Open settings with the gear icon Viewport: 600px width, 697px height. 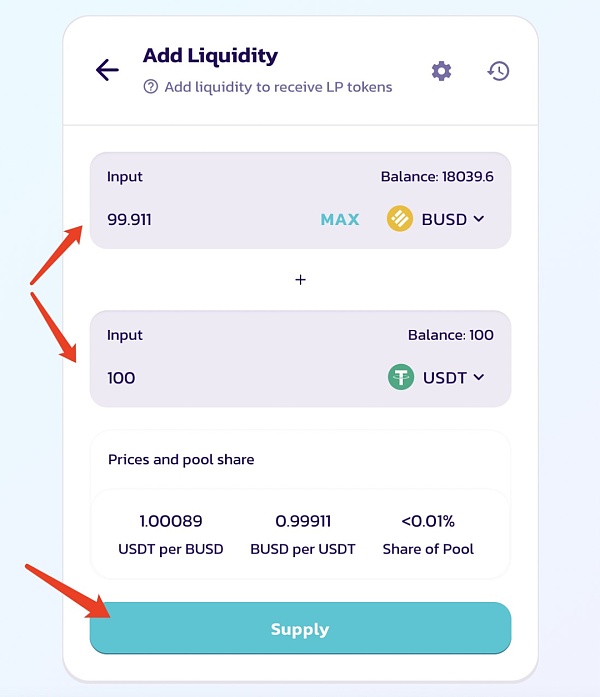coord(441,71)
